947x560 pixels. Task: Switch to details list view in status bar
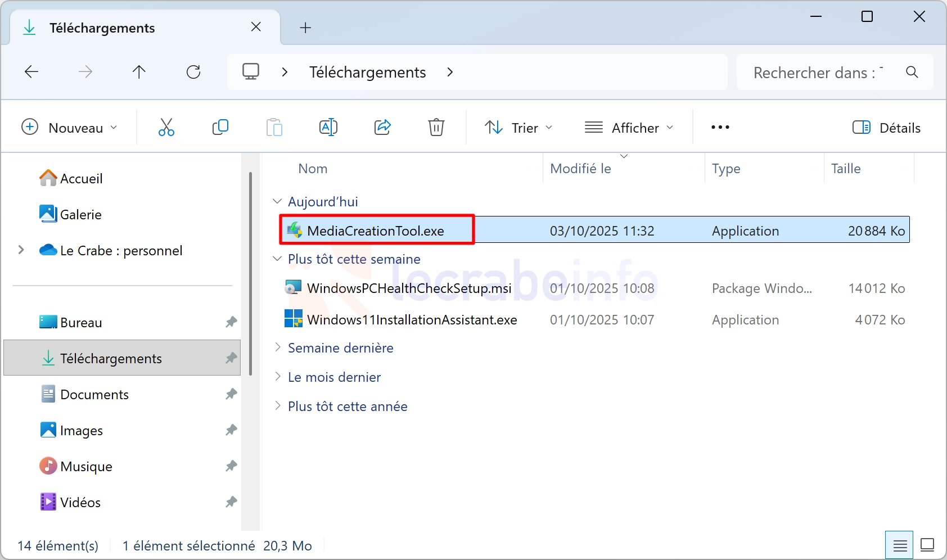click(x=900, y=545)
